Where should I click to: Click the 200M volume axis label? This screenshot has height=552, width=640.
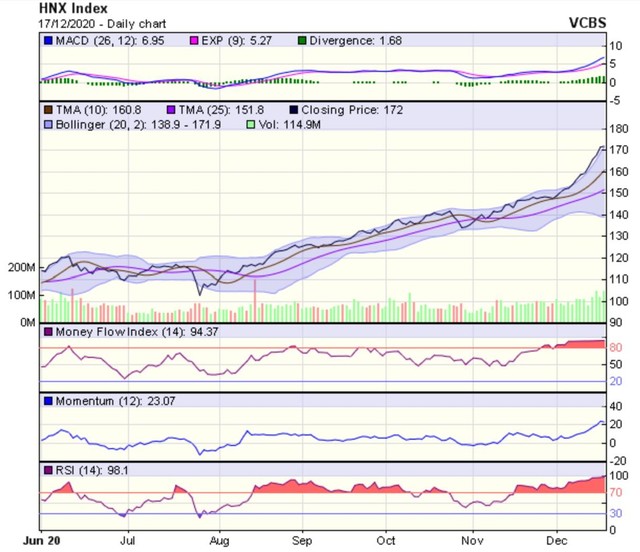20,269
